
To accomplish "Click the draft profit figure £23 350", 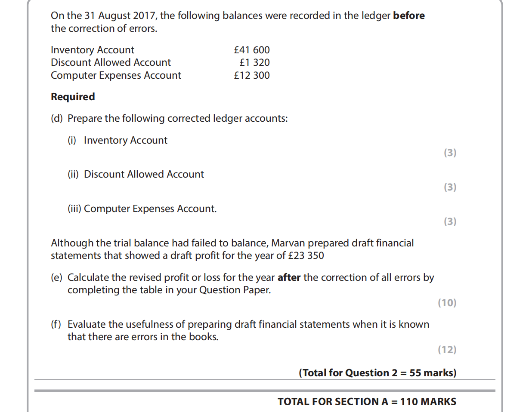I will point(306,255).
